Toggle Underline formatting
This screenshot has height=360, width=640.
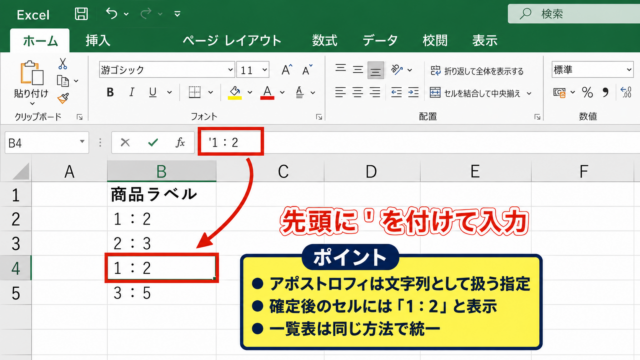point(153,92)
